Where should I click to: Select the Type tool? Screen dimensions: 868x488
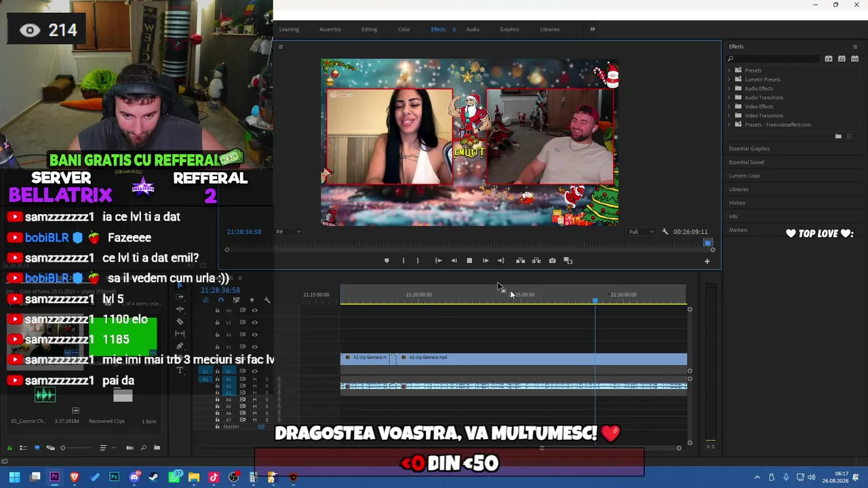180,370
